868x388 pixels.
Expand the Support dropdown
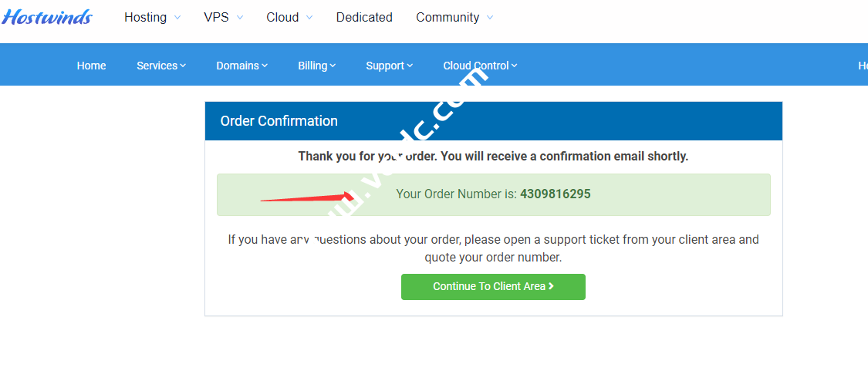pyautogui.click(x=389, y=66)
